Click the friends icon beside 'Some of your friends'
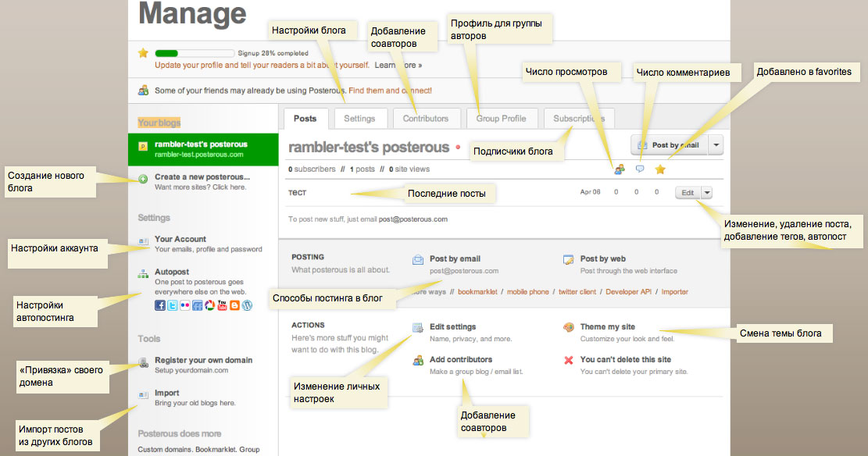This screenshot has width=868, height=456. [x=144, y=91]
